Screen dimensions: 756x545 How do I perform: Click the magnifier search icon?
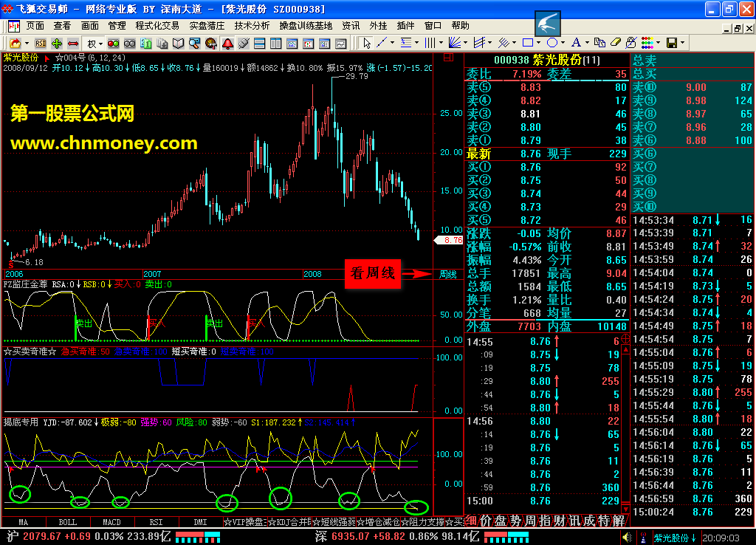[x=194, y=44]
